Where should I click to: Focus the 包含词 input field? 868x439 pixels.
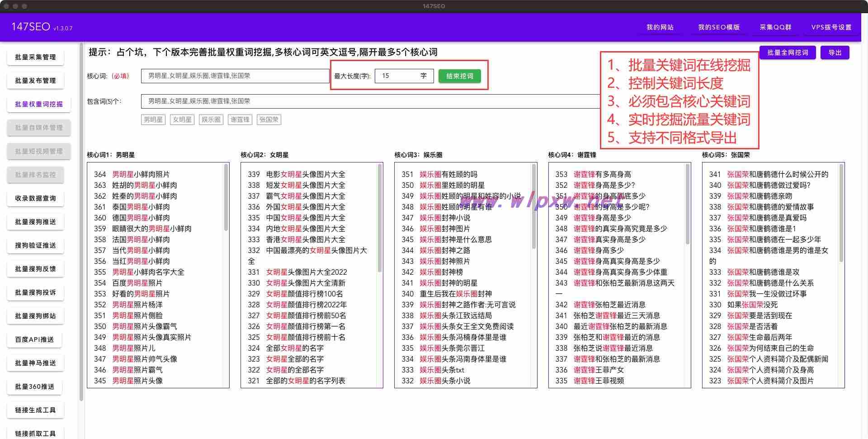coord(371,101)
